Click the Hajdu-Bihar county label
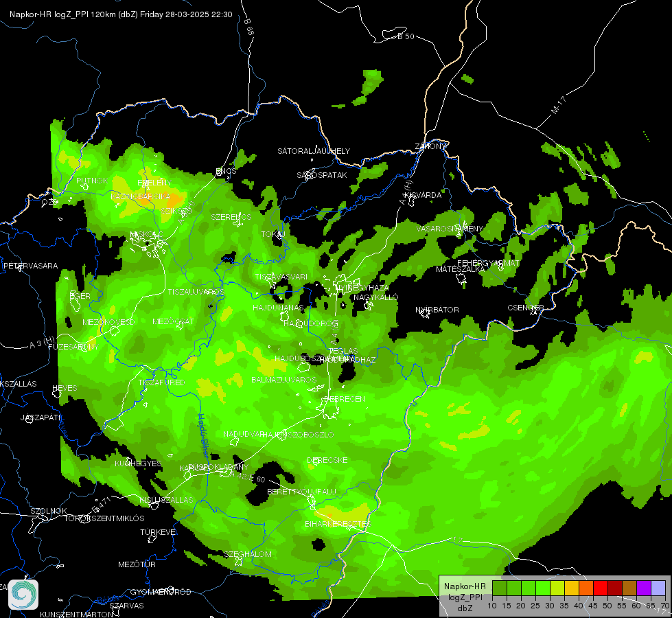Image resolution: width=672 pixels, height=618 pixels. pos(204,437)
